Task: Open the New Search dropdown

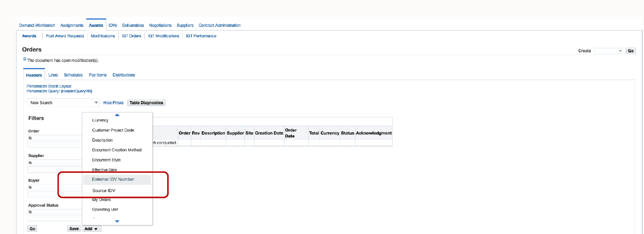Action: pyautogui.click(x=63, y=103)
